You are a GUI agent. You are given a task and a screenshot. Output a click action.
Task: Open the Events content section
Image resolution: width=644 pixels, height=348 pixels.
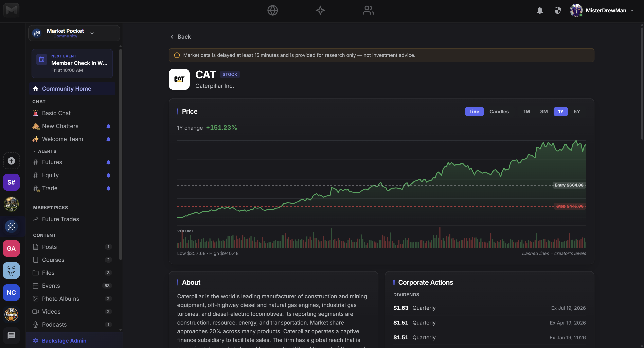click(72, 285)
